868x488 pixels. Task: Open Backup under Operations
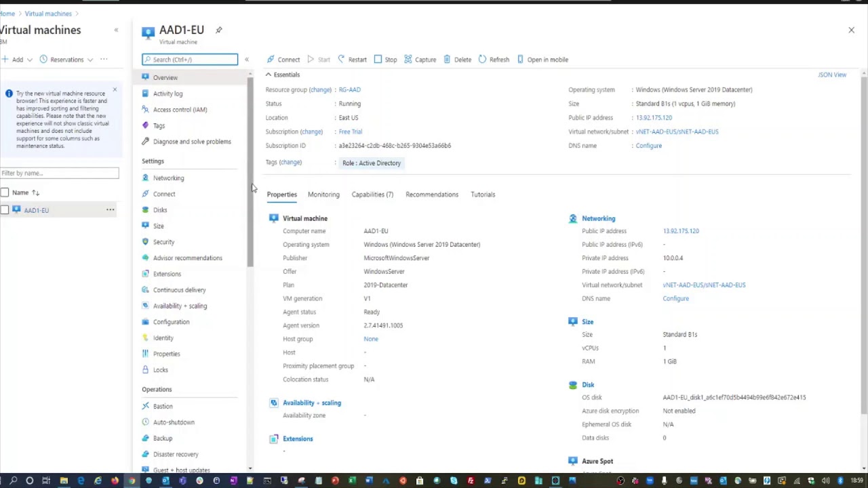coord(163,439)
